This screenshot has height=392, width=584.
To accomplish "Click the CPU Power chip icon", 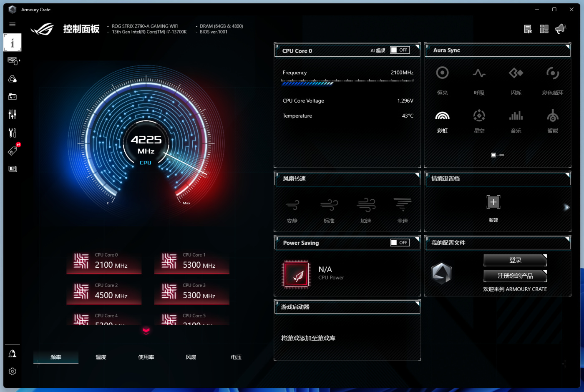I will tap(297, 274).
